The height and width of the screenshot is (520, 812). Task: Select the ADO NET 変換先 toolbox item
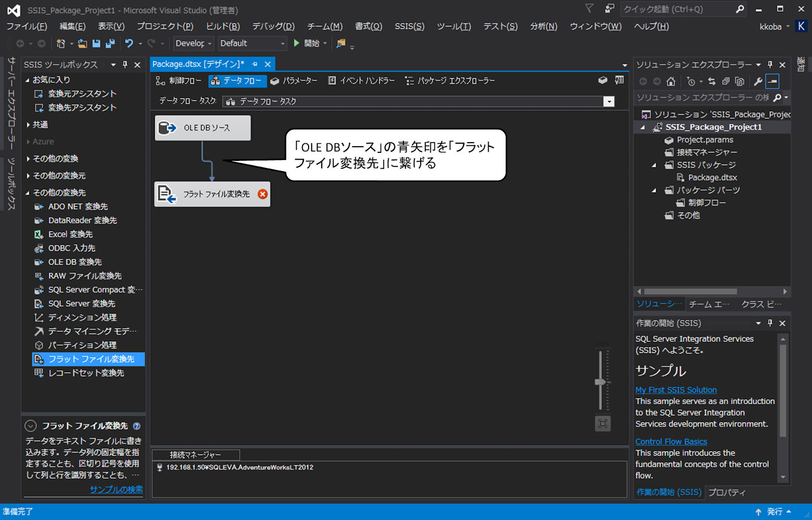78,207
